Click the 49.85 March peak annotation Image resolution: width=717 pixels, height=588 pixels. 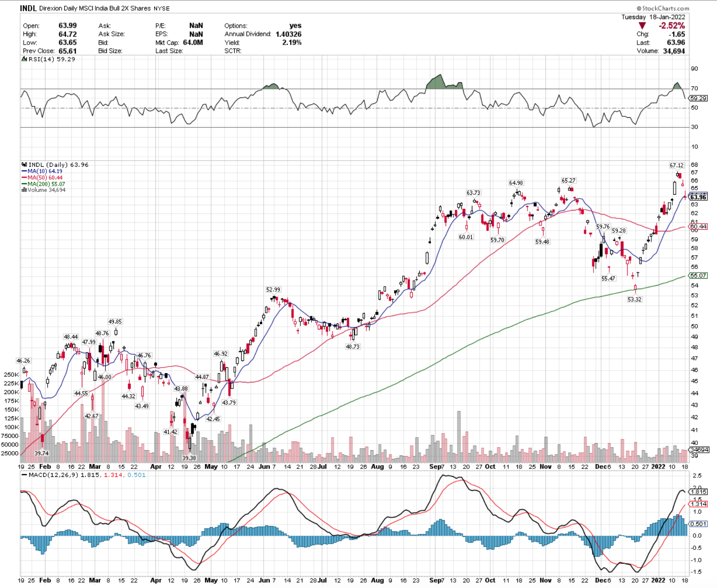click(115, 322)
